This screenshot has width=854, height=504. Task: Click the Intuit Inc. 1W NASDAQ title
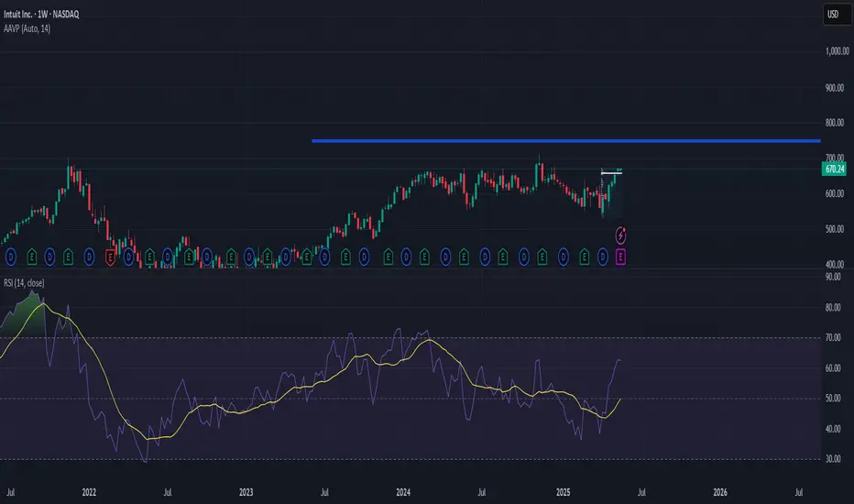41,15
